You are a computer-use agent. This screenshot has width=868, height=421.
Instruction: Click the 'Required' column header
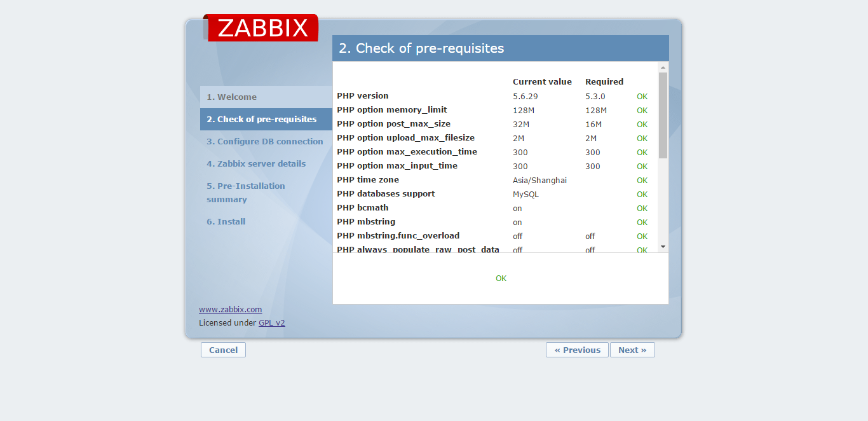(x=604, y=81)
